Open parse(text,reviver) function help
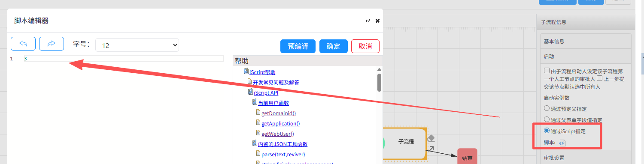Viewport: 644px width, 164px height. point(283,154)
